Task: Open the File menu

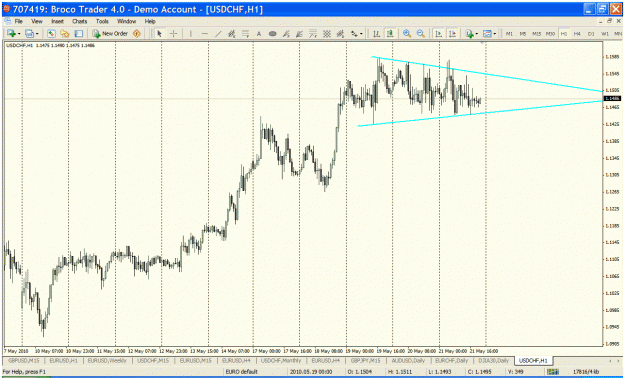Action: click(19, 21)
